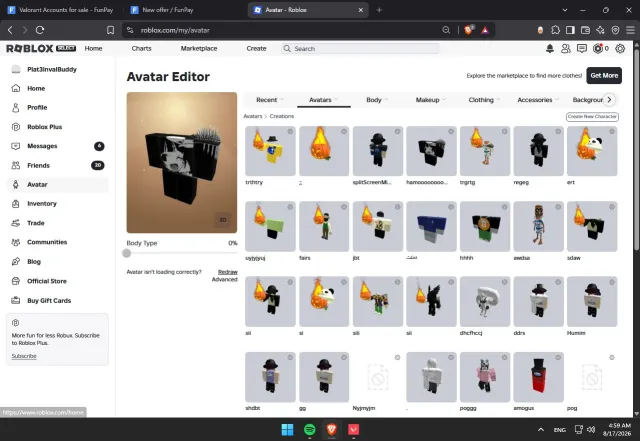Go to Marketplace in top navigation

point(199,48)
